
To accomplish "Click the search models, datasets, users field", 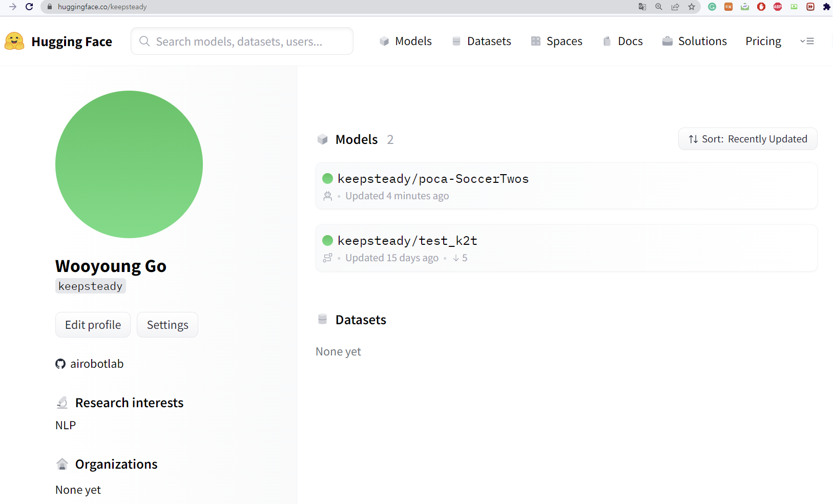I will click(x=242, y=41).
